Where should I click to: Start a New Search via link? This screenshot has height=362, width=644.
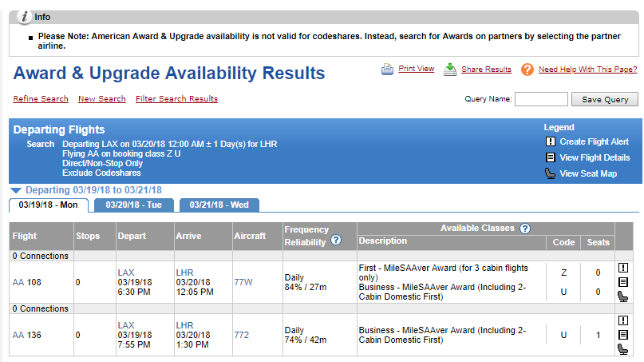102,99
